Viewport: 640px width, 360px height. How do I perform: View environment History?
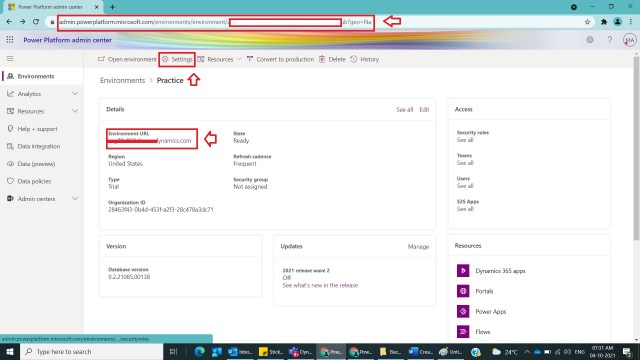pyautogui.click(x=364, y=59)
